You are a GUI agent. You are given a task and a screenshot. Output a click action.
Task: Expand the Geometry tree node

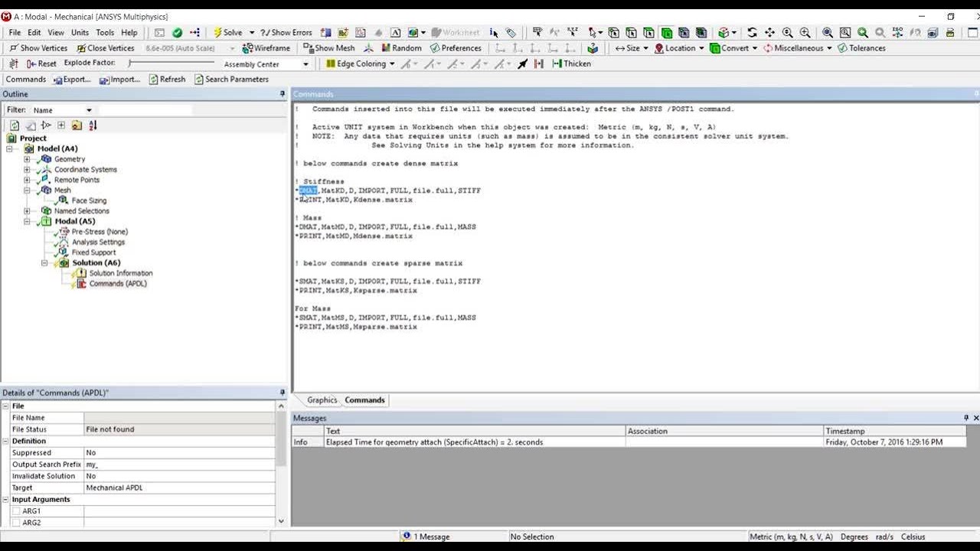click(27, 159)
